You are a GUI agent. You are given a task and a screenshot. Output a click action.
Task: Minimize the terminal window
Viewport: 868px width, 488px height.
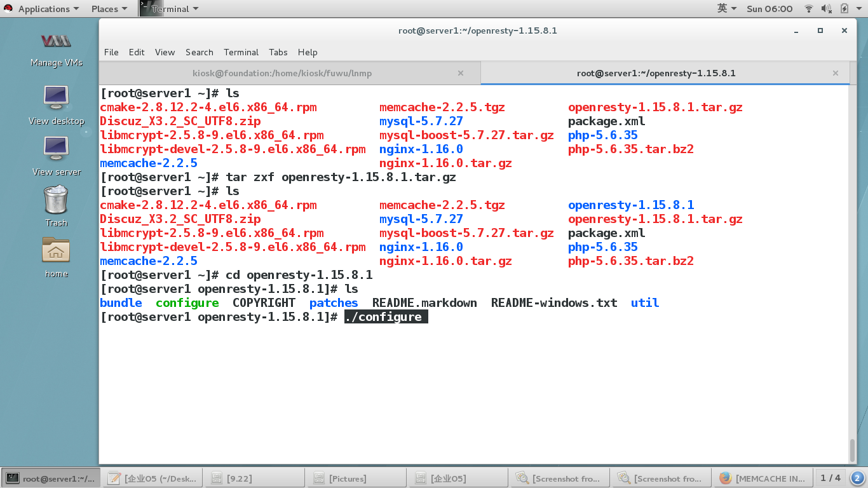tap(796, 30)
